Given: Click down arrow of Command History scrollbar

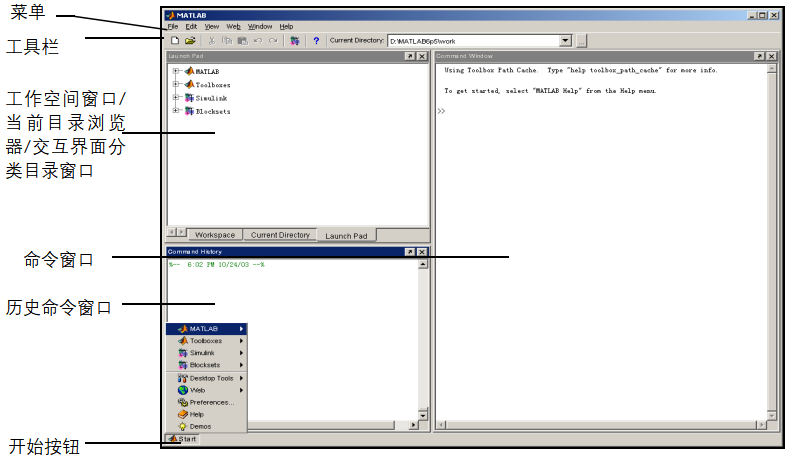Looking at the screenshot, I should (x=423, y=415).
